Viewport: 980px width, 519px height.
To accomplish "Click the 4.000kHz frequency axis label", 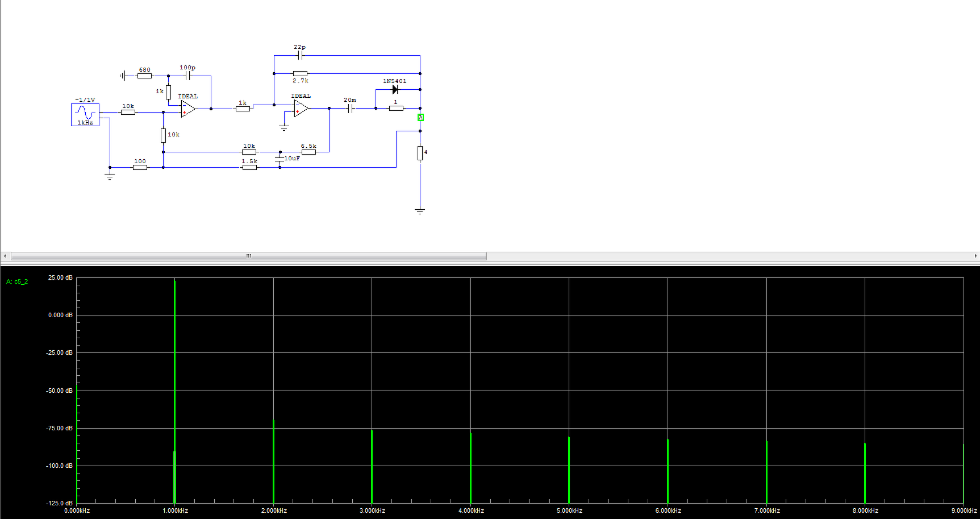I will click(471, 510).
